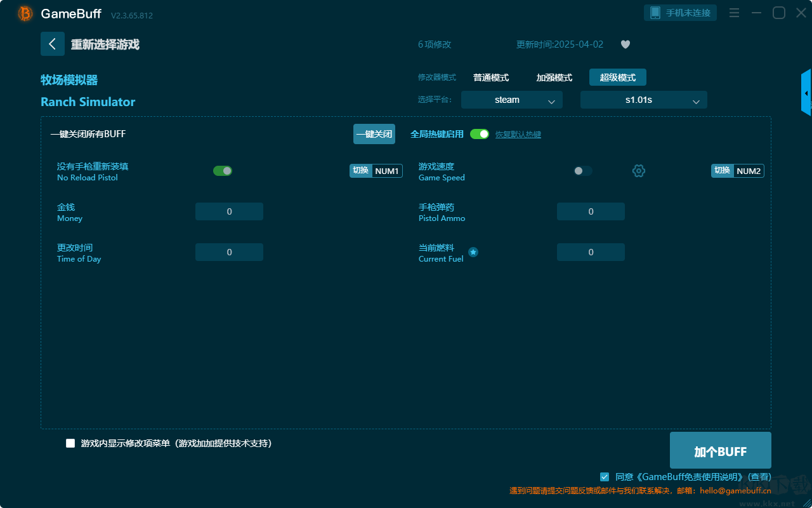Click the V2.3.65.812 version text
Viewport: 812px width, 508px height.
(x=132, y=15)
